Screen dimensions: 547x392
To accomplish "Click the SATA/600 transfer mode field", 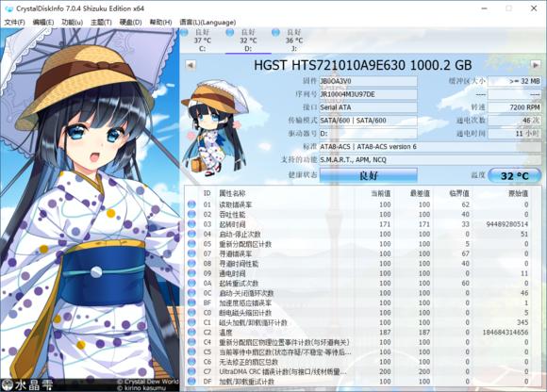I will [x=369, y=121].
